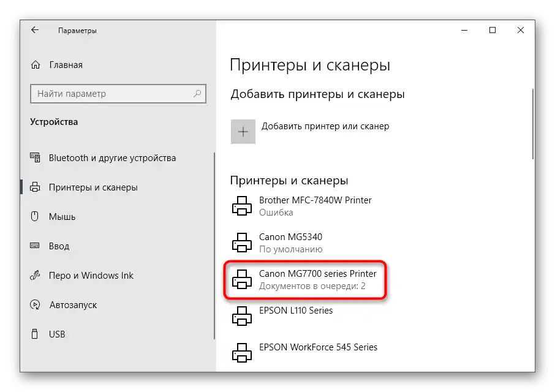Go to Главная settings home
The height and width of the screenshot is (392, 555).
pyautogui.click(x=66, y=65)
